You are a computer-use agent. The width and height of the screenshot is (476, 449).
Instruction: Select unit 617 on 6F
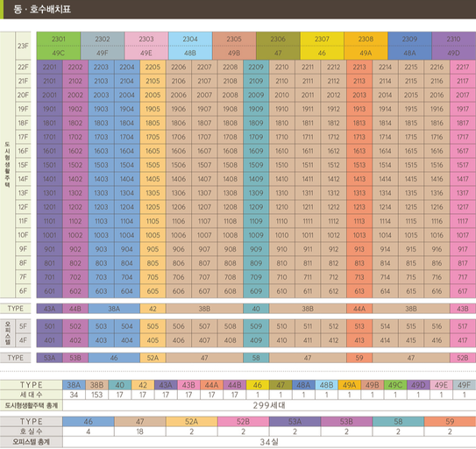(463, 291)
